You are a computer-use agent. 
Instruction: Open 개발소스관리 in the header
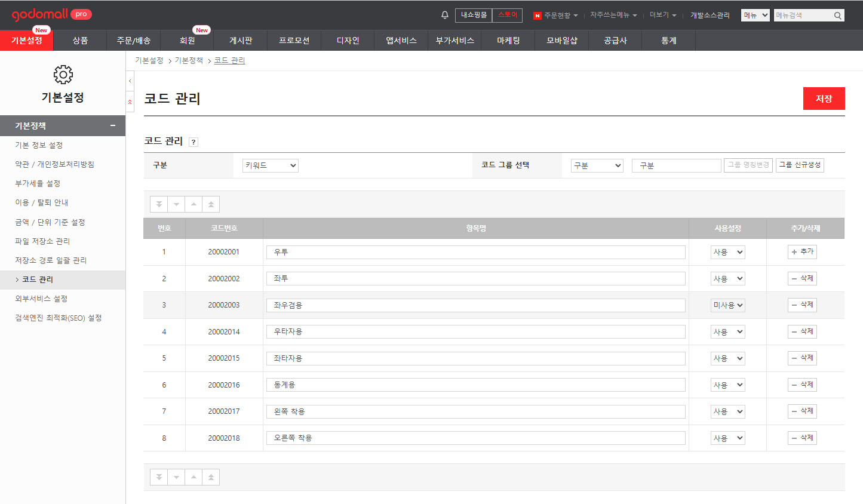(710, 16)
